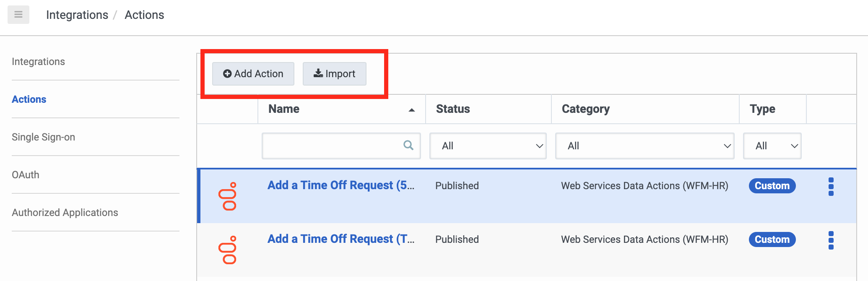Viewport: 868px width, 281px height.
Task: Expand the Category filter dropdown
Action: point(644,146)
